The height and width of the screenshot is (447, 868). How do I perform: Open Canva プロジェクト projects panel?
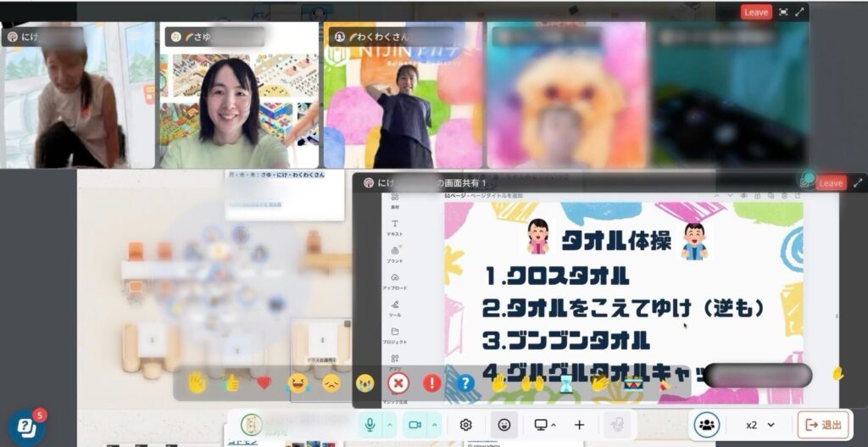pyautogui.click(x=395, y=335)
